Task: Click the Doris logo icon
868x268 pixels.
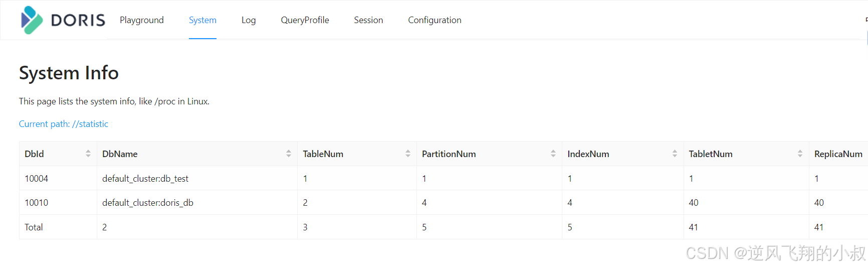Action: [32, 20]
